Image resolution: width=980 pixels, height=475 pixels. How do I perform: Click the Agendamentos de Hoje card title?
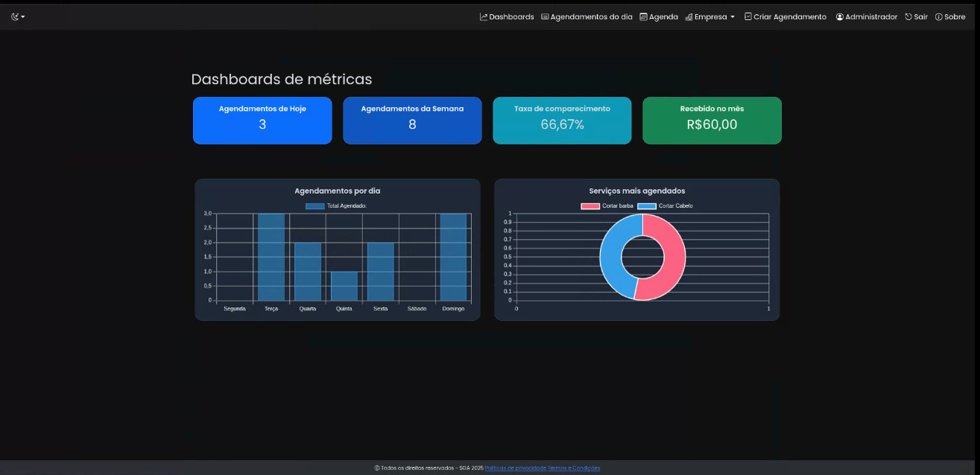click(262, 109)
